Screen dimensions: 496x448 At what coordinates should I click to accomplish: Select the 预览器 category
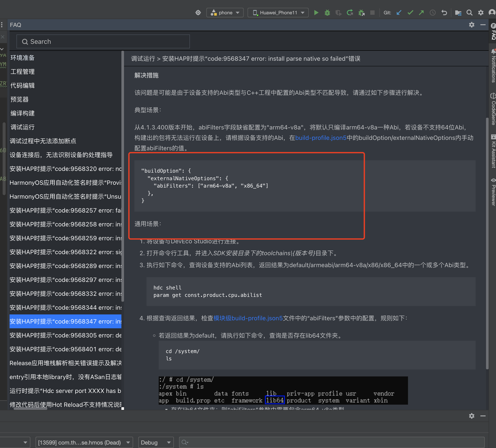click(x=20, y=100)
